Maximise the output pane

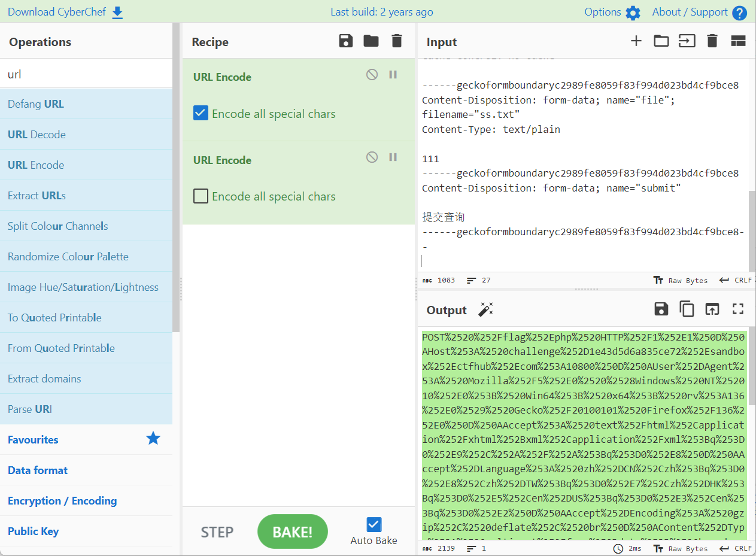pyautogui.click(x=738, y=309)
